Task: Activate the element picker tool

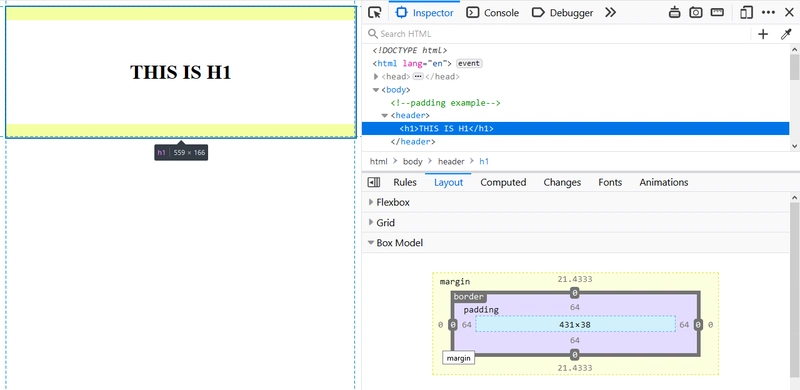Action: [375, 13]
